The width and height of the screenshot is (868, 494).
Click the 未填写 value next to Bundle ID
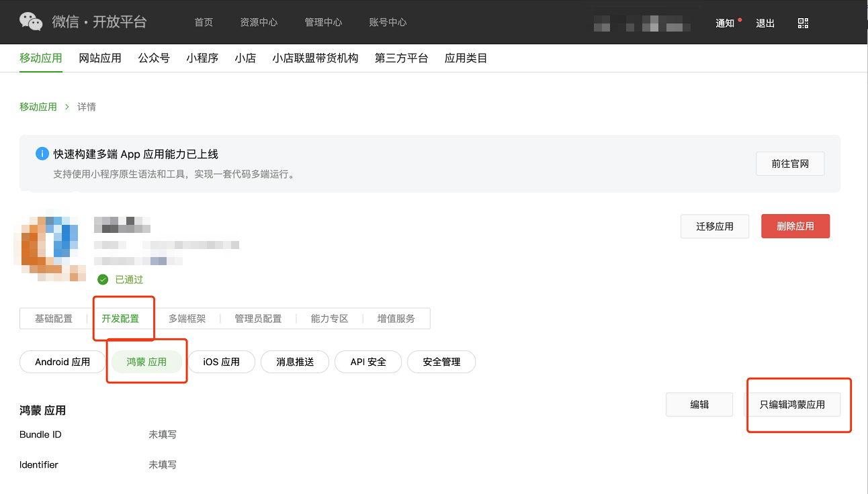click(x=163, y=434)
